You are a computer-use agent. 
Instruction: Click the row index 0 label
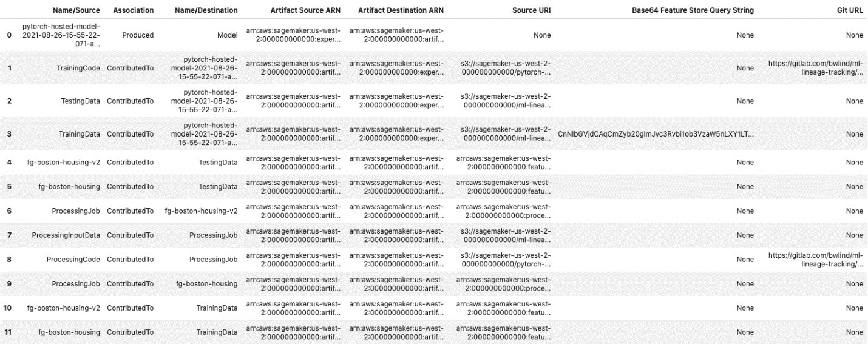[x=9, y=35]
